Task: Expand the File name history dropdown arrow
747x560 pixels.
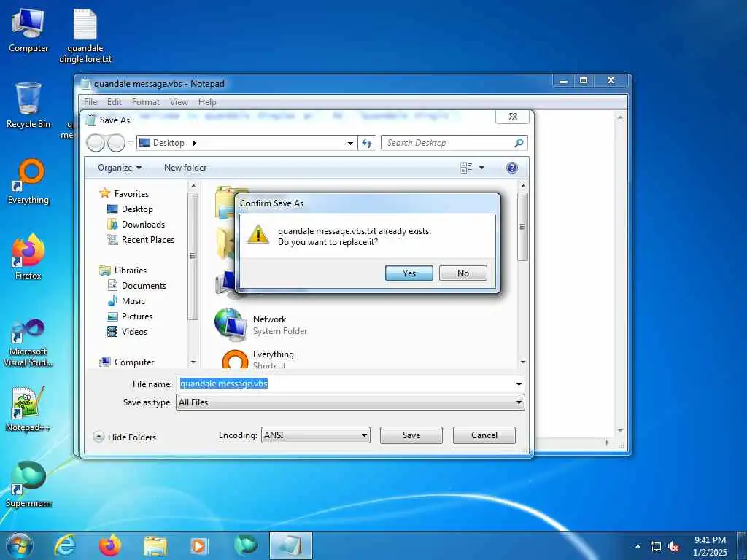Action: click(519, 384)
